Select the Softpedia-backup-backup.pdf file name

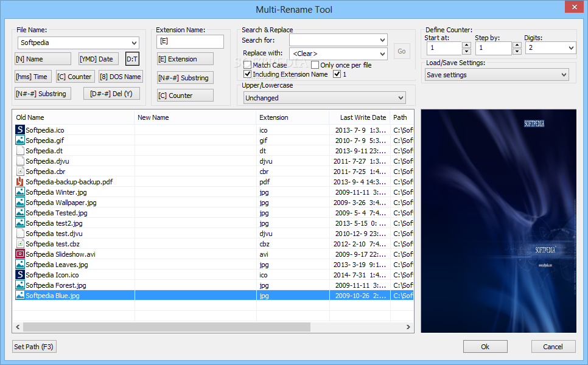[x=69, y=182]
